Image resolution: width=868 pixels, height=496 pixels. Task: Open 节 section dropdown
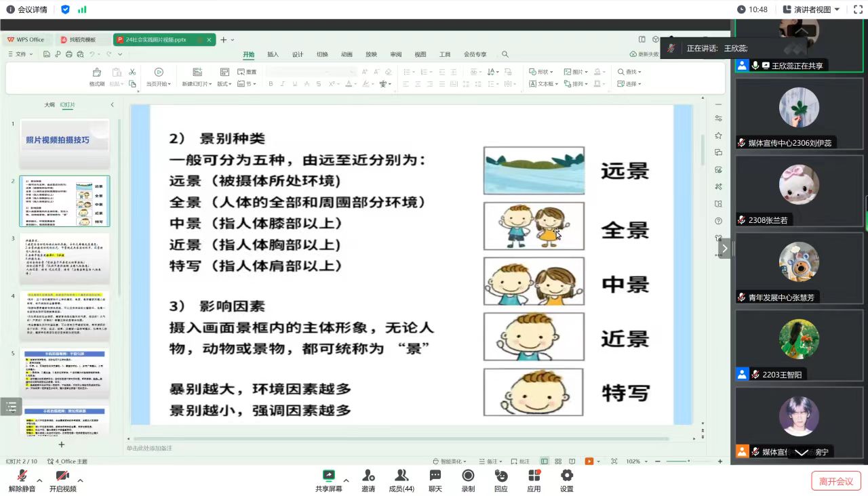(247, 84)
